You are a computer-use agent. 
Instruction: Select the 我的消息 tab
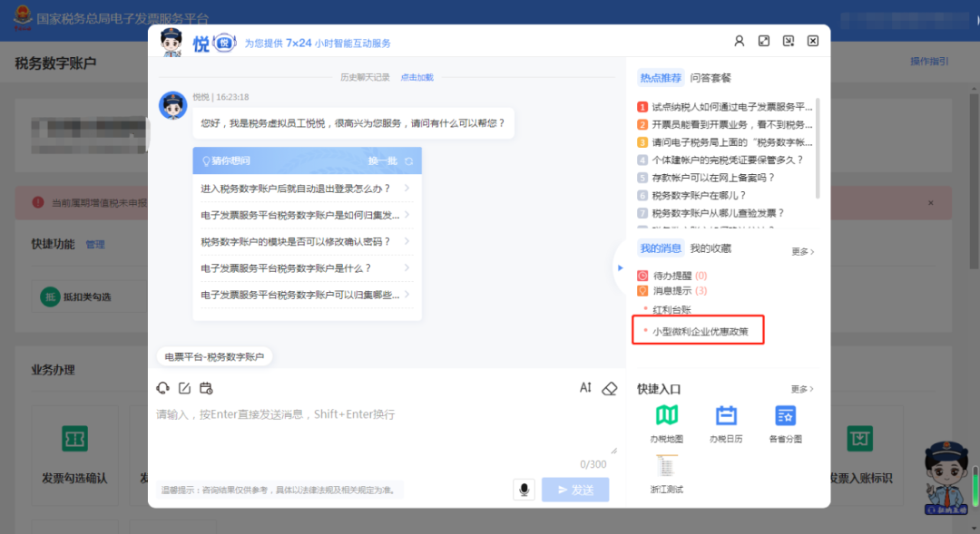[661, 248]
